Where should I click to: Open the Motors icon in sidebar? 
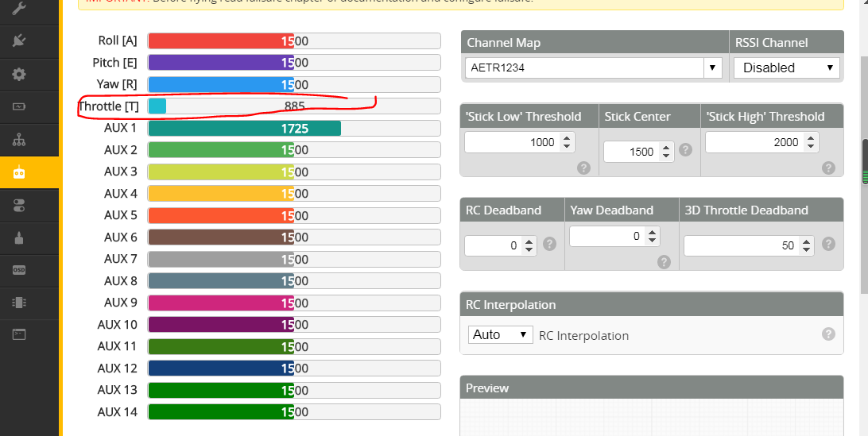19,238
